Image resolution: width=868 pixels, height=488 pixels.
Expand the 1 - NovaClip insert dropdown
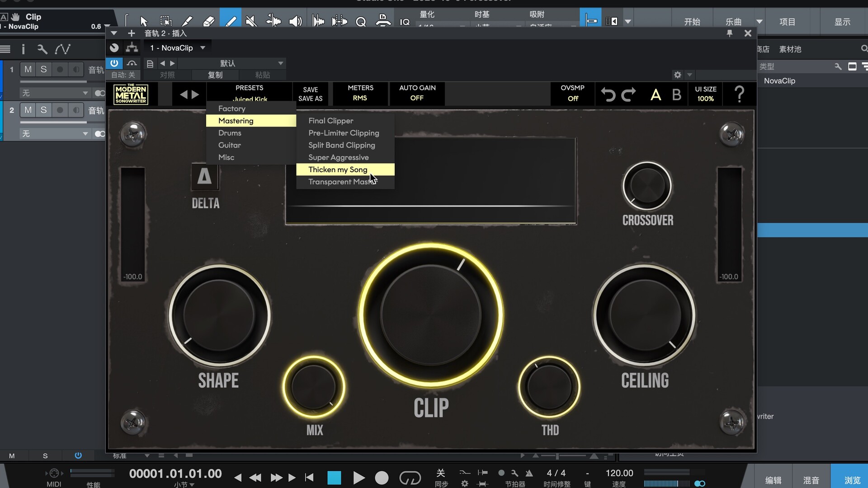(x=203, y=48)
